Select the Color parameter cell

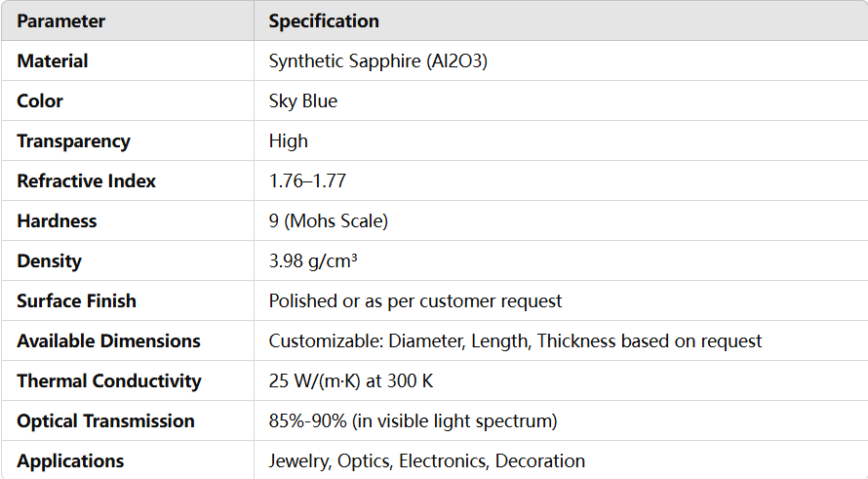click(x=40, y=100)
